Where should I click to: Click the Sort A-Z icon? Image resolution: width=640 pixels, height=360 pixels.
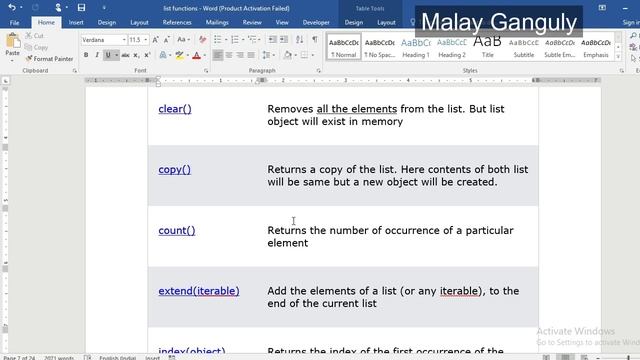(x=299, y=40)
